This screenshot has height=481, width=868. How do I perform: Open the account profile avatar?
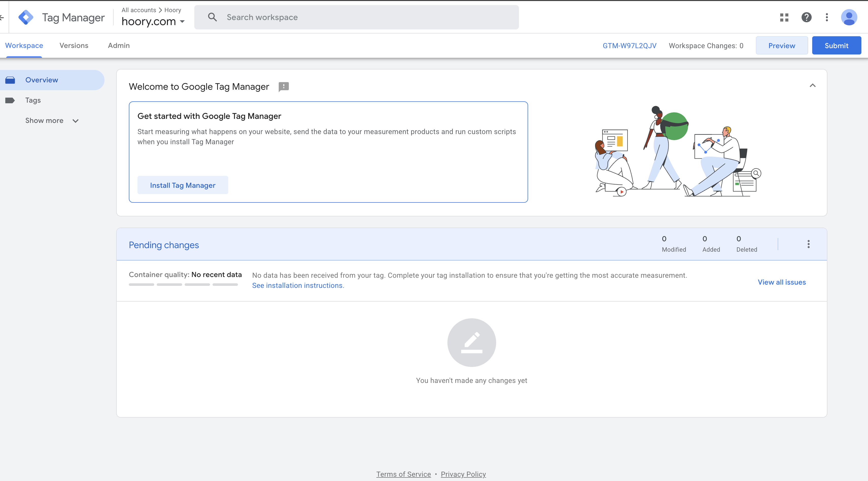pos(849,17)
